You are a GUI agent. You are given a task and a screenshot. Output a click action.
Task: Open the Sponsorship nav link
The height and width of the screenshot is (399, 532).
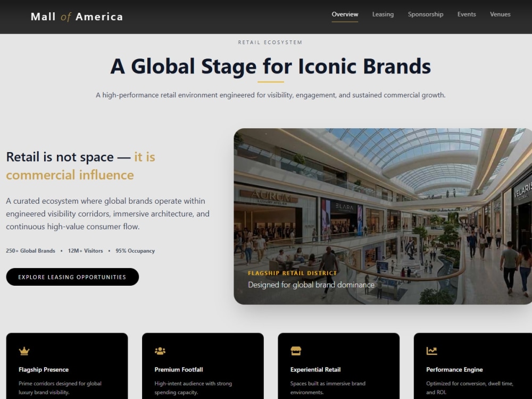(x=426, y=14)
